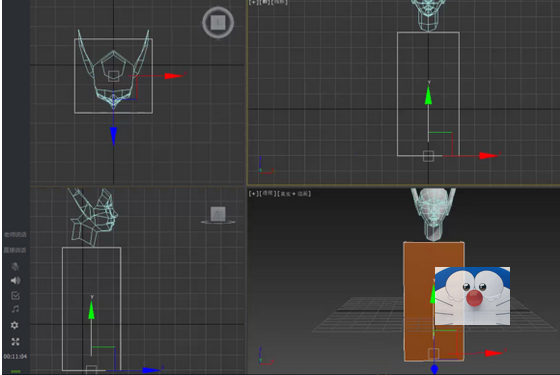Click the Doraemon reference image
This screenshot has width=560, height=375.
click(472, 296)
